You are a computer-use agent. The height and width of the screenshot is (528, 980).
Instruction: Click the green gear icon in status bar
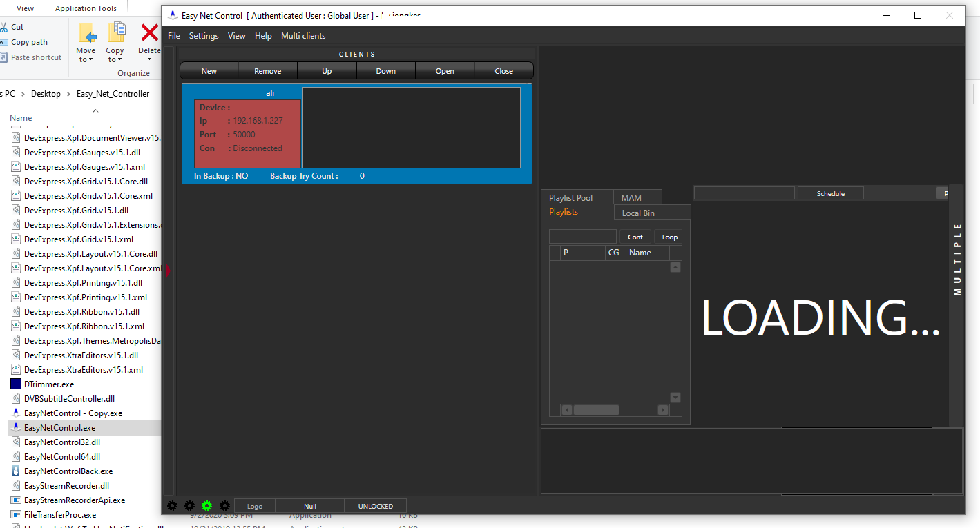pos(206,506)
